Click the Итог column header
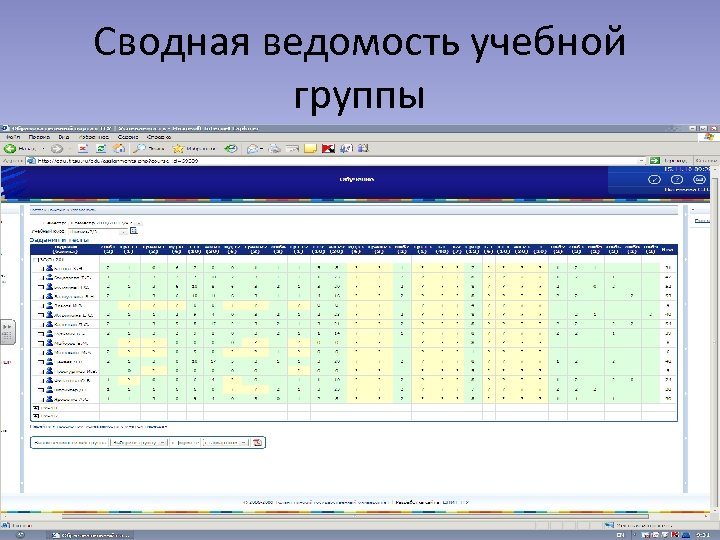This screenshot has height=540, width=720. pyautogui.click(x=667, y=249)
